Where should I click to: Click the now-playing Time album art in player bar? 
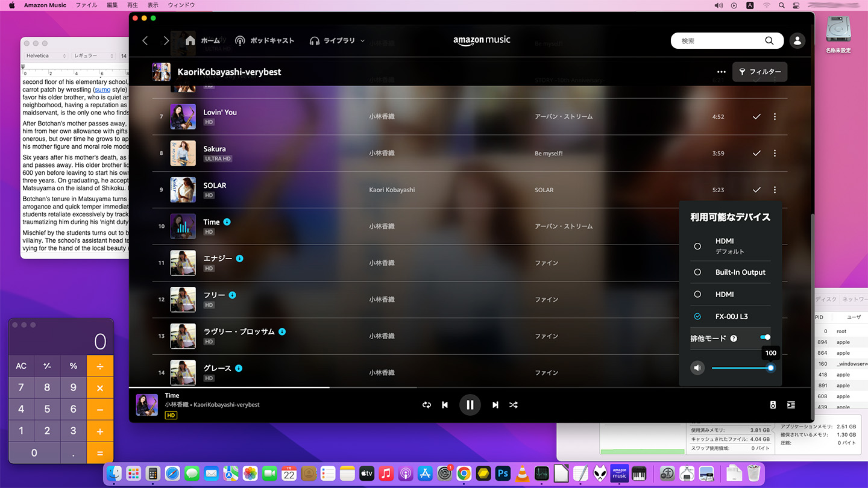tap(147, 405)
